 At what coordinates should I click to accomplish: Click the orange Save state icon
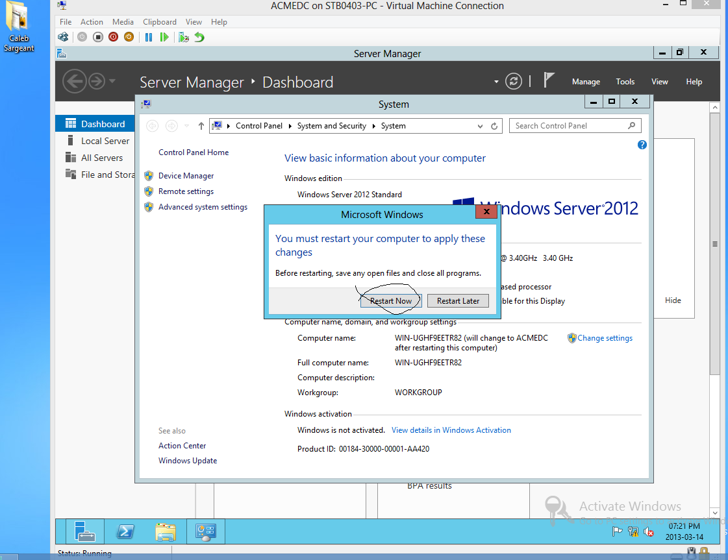click(x=129, y=37)
